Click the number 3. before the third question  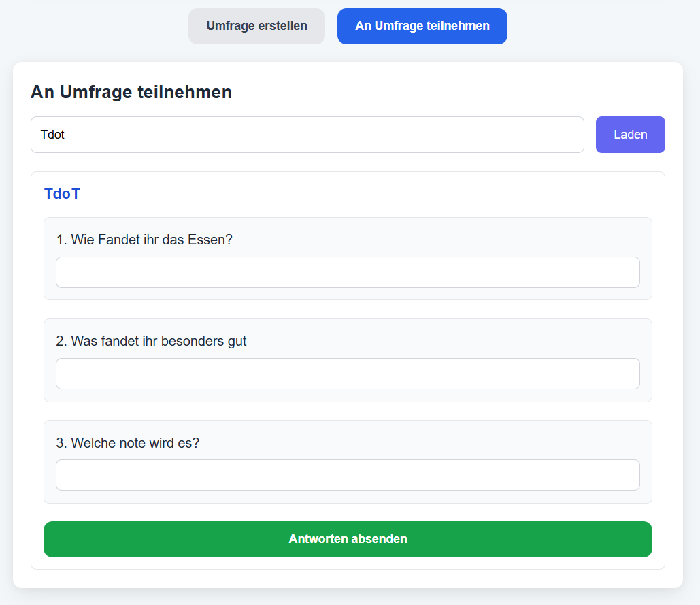tap(61, 443)
